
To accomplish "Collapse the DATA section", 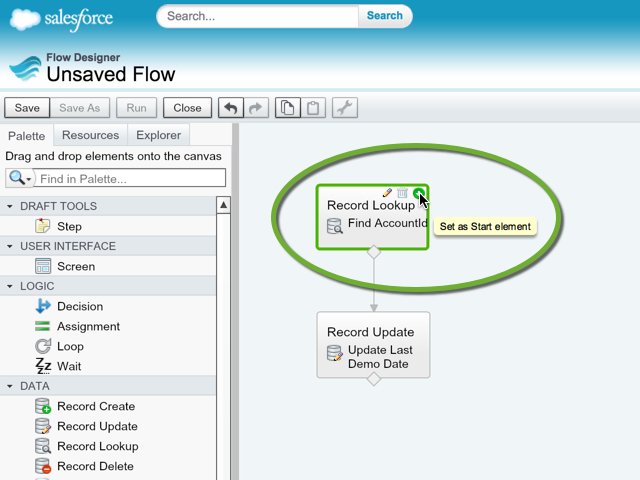I will 10,386.
